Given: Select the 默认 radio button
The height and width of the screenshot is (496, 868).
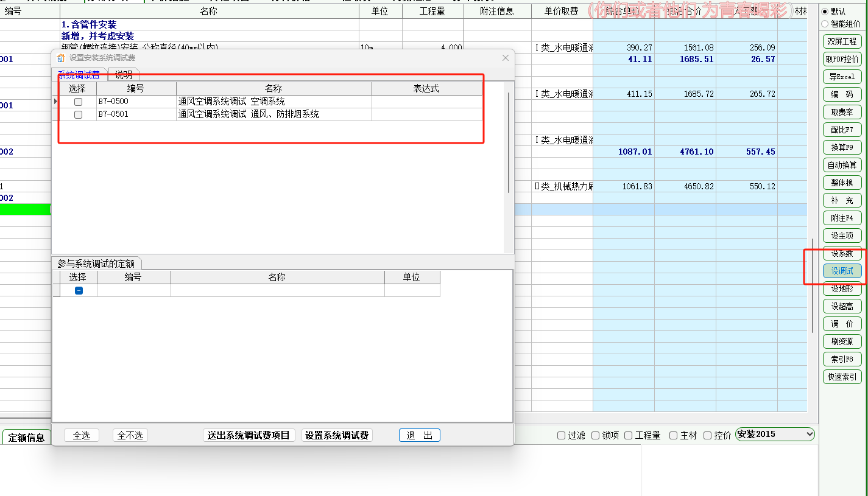Looking at the screenshot, I should pyautogui.click(x=825, y=12).
